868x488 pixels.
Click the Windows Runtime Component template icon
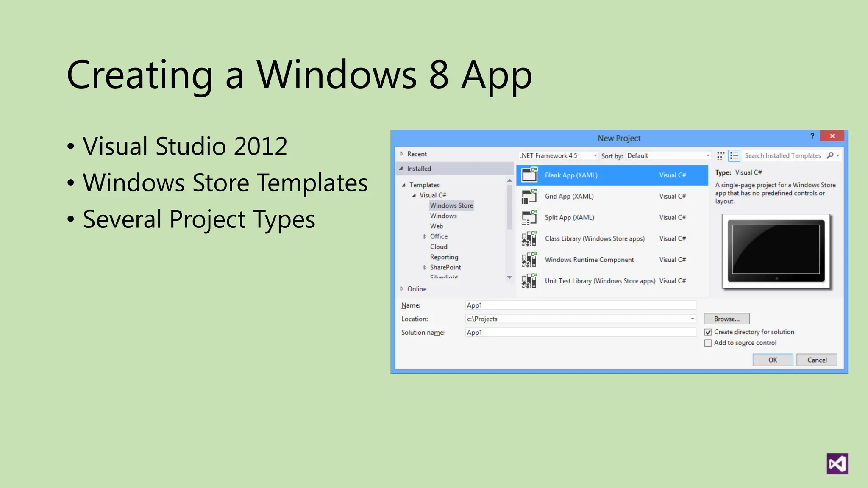tap(529, 260)
